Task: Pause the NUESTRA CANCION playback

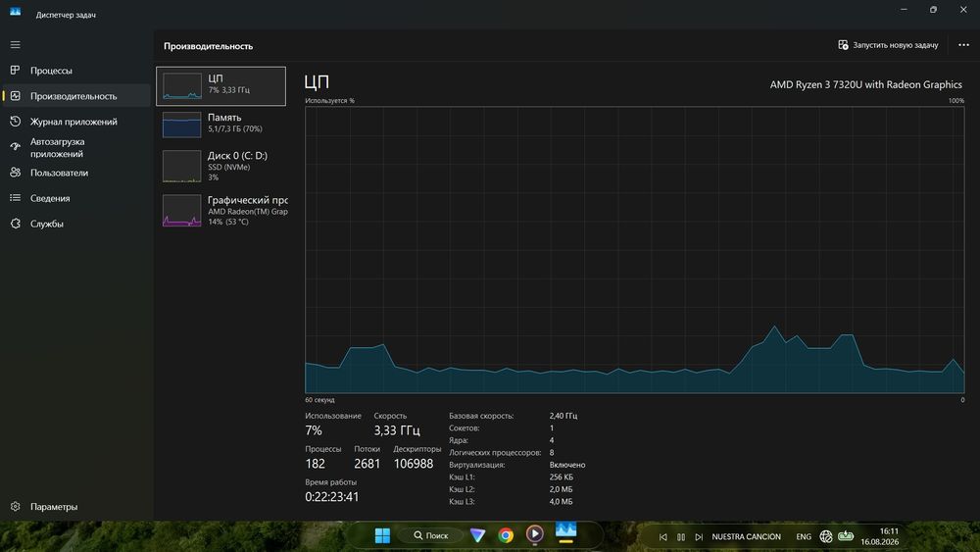Action: click(681, 537)
